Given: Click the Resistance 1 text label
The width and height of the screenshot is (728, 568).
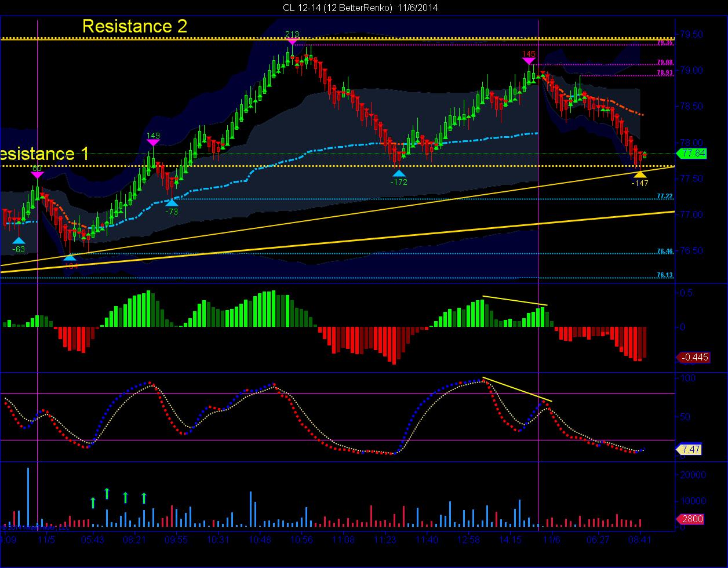Looking at the screenshot, I should pyautogui.click(x=45, y=154).
